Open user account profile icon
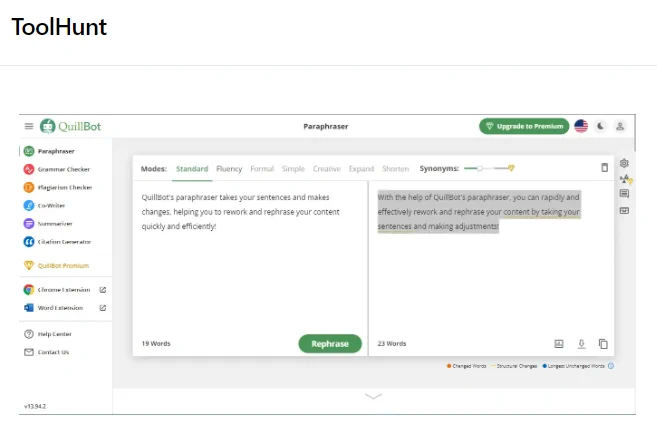Screen dimensions: 657x428 coord(620,126)
